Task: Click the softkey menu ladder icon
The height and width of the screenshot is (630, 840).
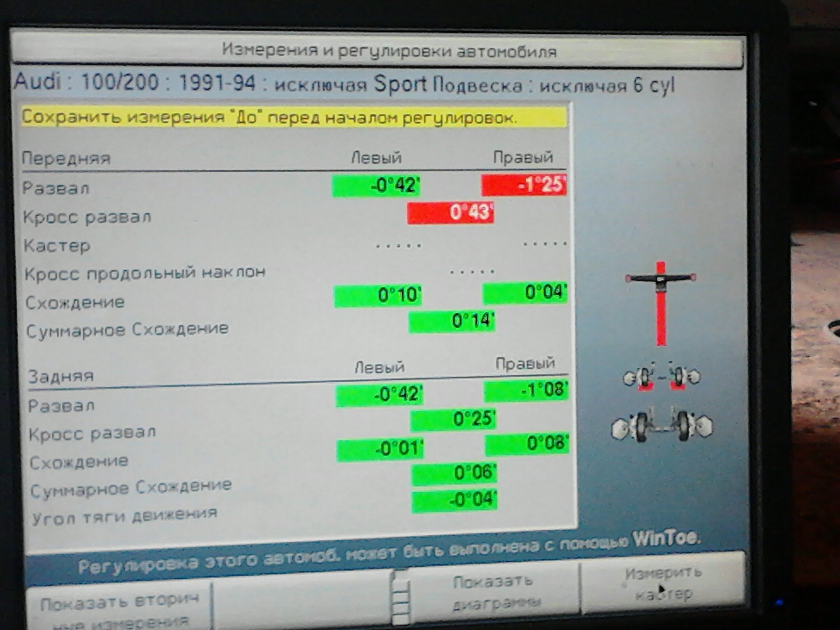Action: pyautogui.click(x=400, y=598)
